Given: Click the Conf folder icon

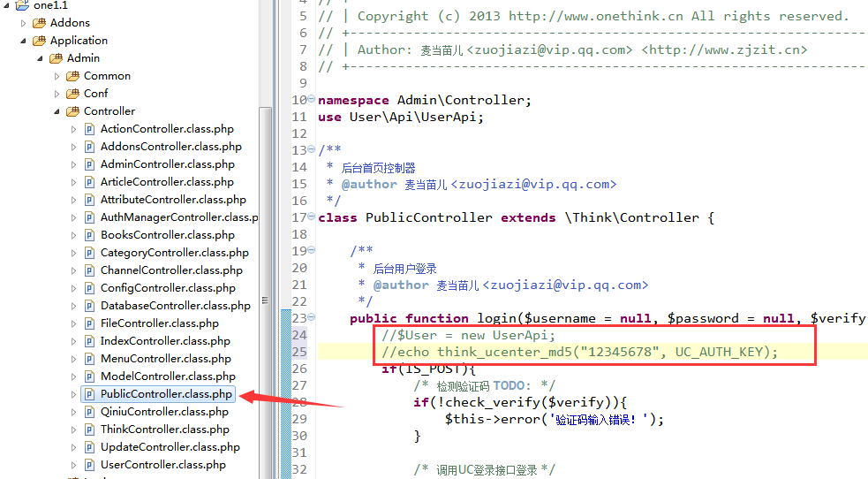Looking at the screenshot, I should [x=72, y=94].
